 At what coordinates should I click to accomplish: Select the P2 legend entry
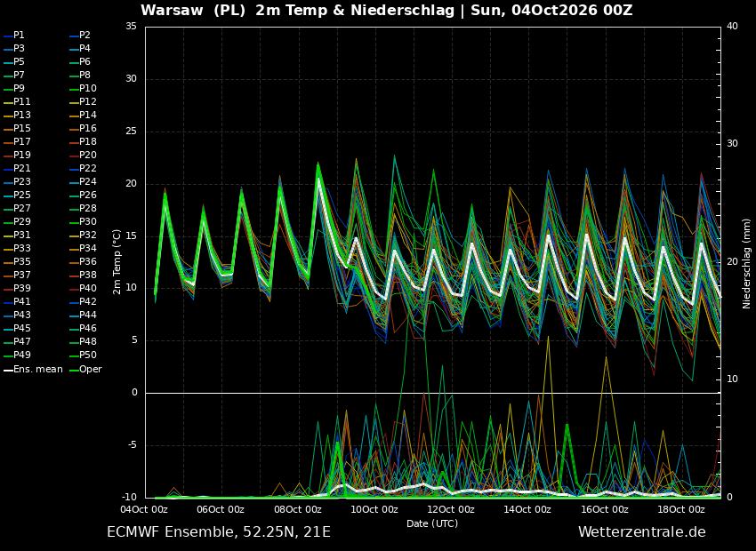79,36
